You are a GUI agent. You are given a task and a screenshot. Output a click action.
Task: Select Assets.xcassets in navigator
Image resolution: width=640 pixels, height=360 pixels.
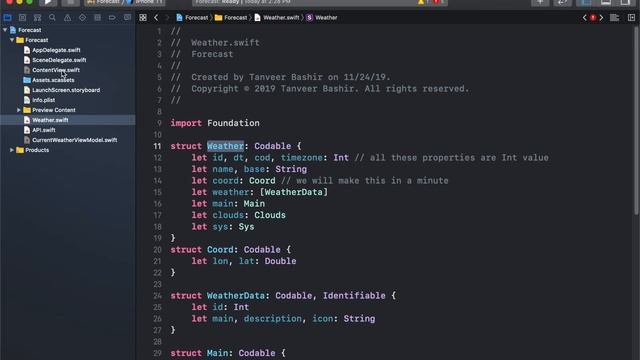[53, 80]
